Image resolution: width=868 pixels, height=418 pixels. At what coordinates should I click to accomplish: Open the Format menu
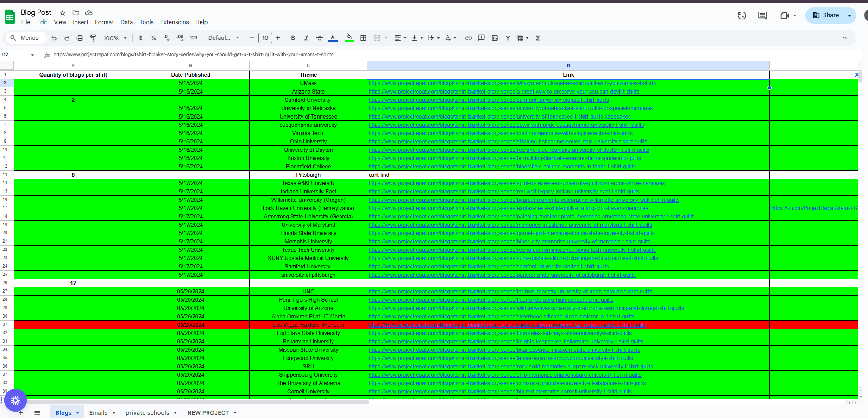(104, 22)
